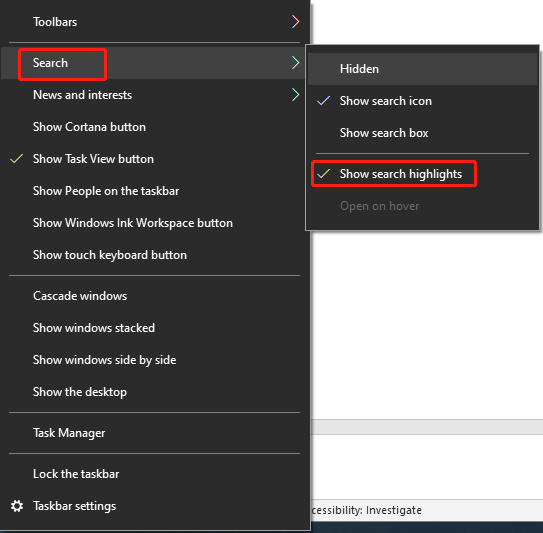543x533 pixels.
Task: Select the Search menu entry
Action: tap(154, 63)
